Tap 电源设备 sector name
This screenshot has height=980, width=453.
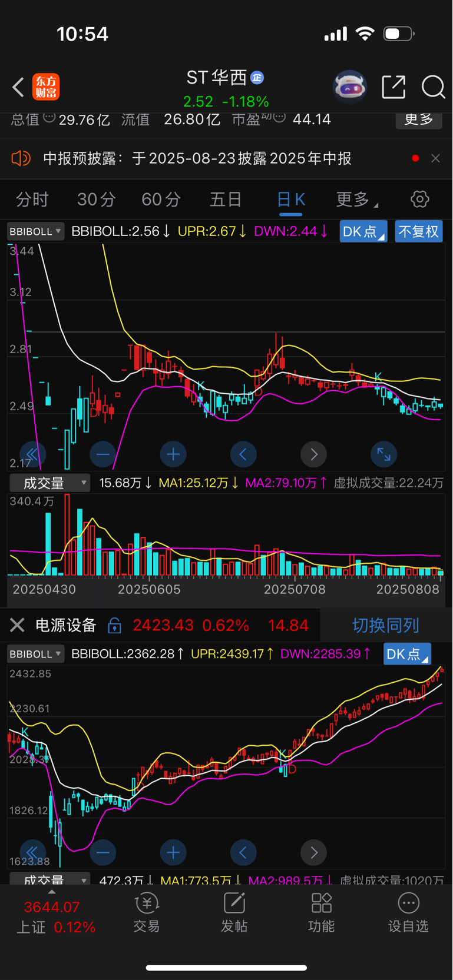(66, 625)
